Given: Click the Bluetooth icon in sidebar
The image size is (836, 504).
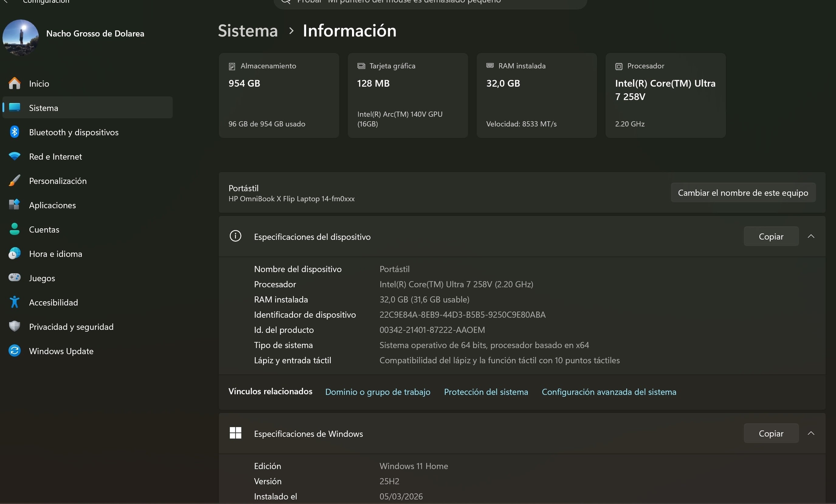Looking at the screenshot, I should tap(14, 132).
